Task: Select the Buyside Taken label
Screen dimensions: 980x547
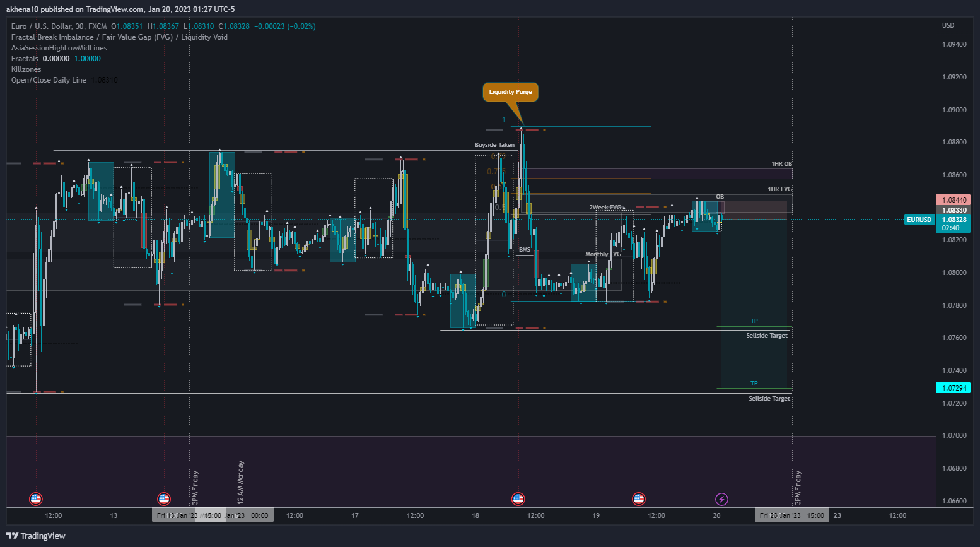Action: pos(494,145)
